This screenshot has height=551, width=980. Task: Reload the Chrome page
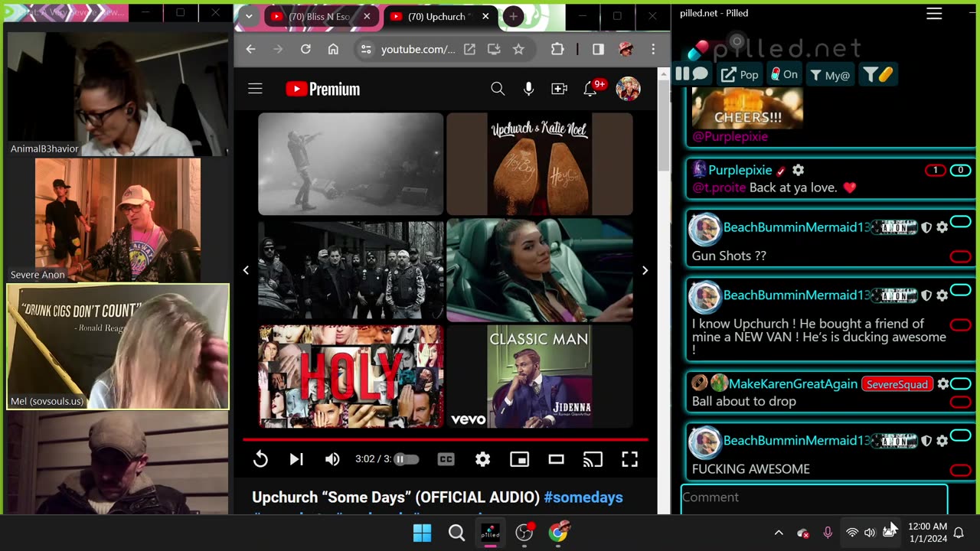point(305,49)
